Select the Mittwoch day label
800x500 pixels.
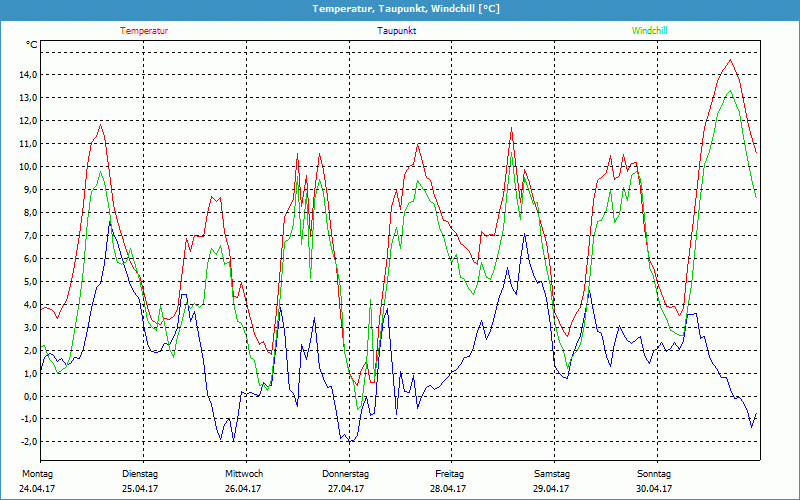click(244, 474)
